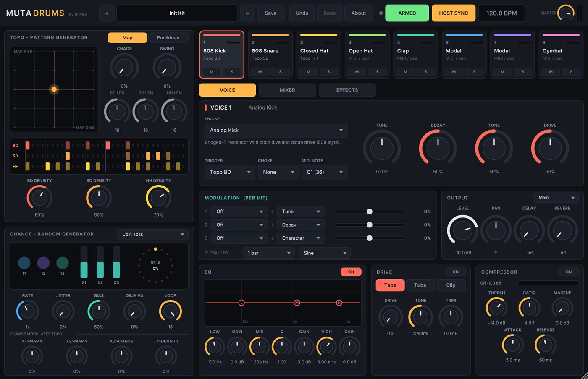Solo the 808 Snare pad

281,72
